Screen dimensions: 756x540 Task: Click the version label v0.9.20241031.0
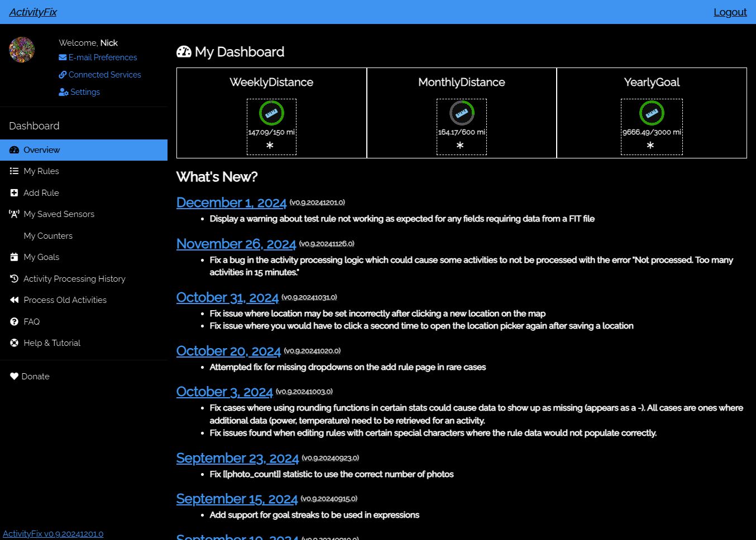click(x=309, y=297)
